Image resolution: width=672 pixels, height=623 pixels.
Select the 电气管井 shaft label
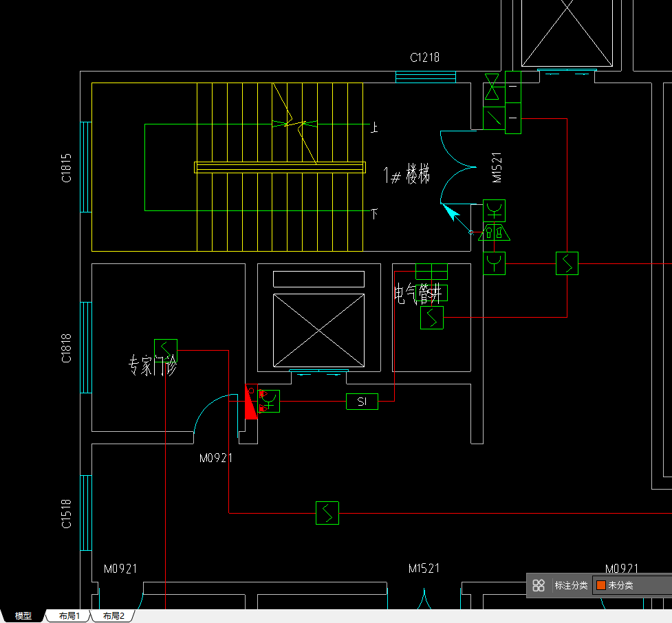pyautogui.click(x=418, y=294)
